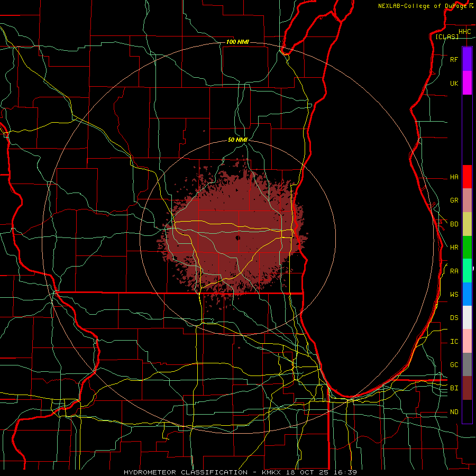This screenshot has height=476, width=476.
Task: Click the GR legend label
Action: [x=454, y=200]
